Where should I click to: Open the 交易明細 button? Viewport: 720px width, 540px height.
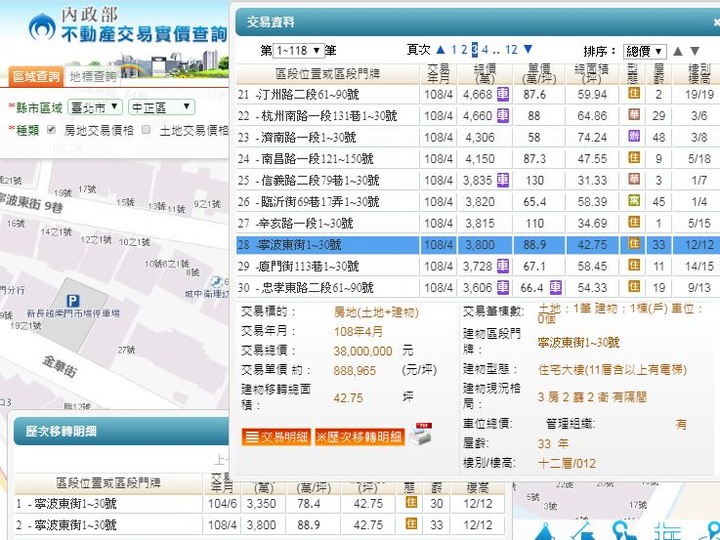[276, 437]
